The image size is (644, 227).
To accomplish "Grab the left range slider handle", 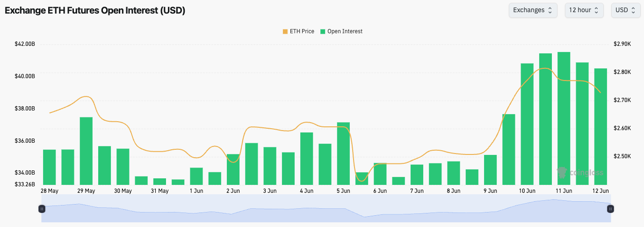I will click(x=42, y=209).
